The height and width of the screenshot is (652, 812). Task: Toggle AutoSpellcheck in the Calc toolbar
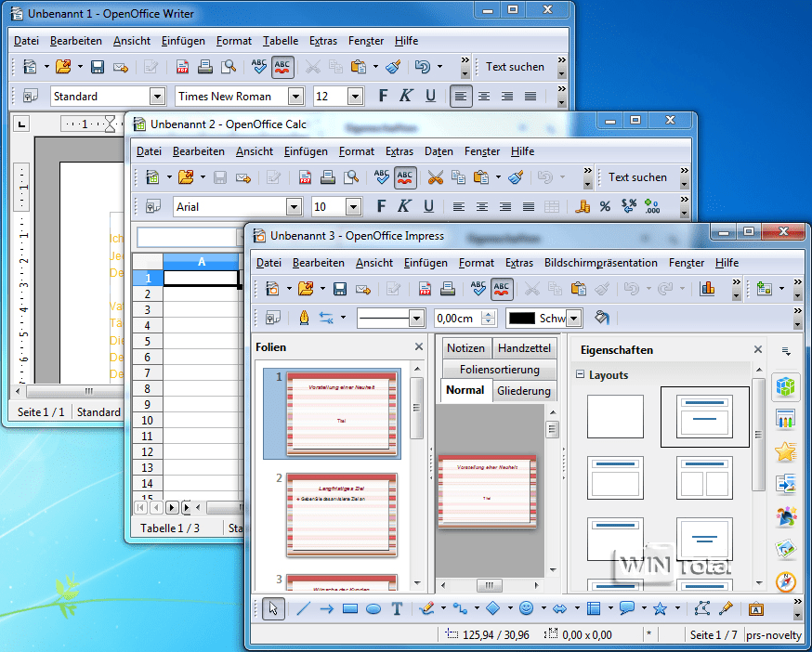405,177
